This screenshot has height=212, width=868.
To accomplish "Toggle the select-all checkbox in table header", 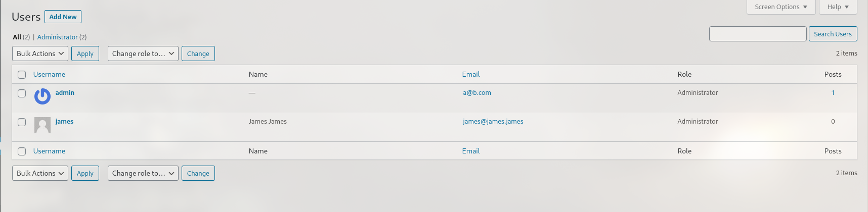I will [x=22, y=75].
